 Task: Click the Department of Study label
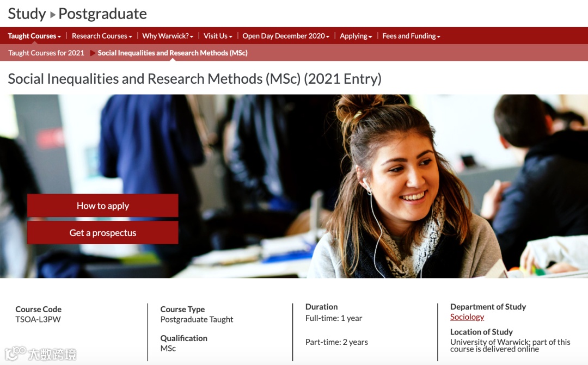click(488, 307)
